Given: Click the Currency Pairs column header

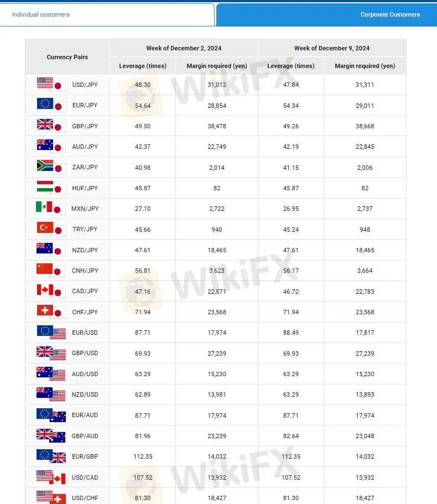Looking at the screenshot, I should pyautogui.click(x=67, y=57).
